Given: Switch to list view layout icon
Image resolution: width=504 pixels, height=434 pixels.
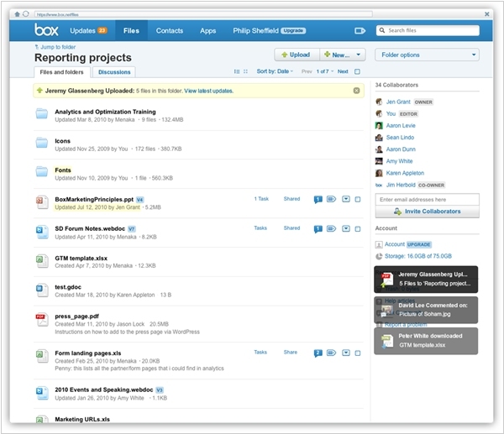Looking at the screenshot, I should (237, 72).
